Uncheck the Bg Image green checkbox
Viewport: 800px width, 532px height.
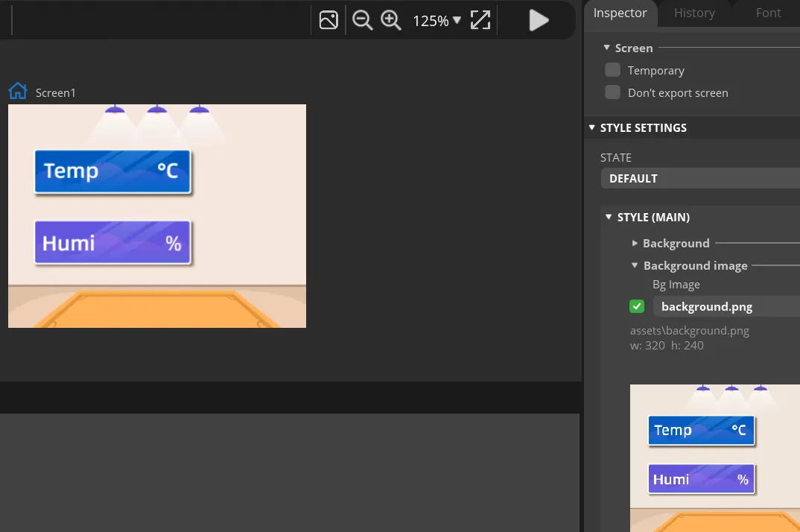pyautogui.click(x=637, y=306)
